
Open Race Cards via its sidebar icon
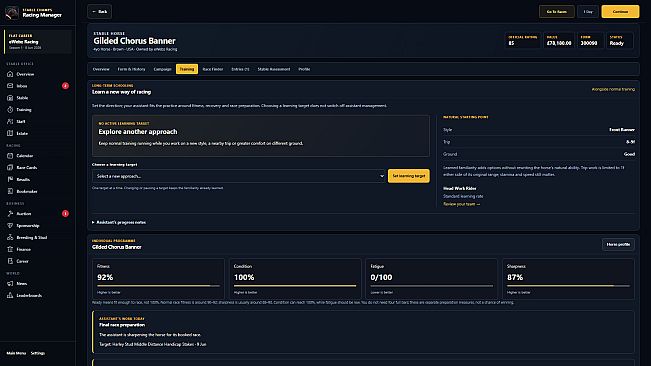coord(10,168)
